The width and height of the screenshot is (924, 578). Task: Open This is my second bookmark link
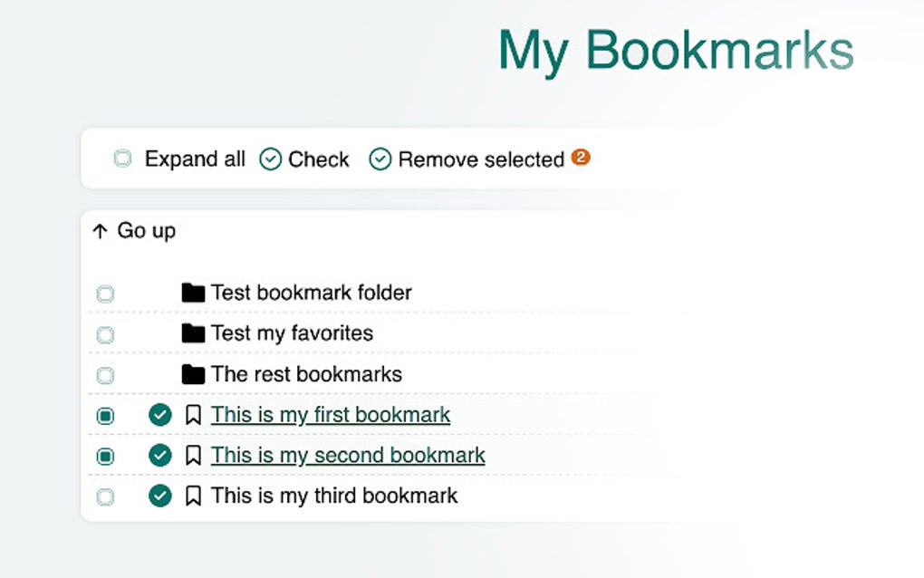click(346, 456)
